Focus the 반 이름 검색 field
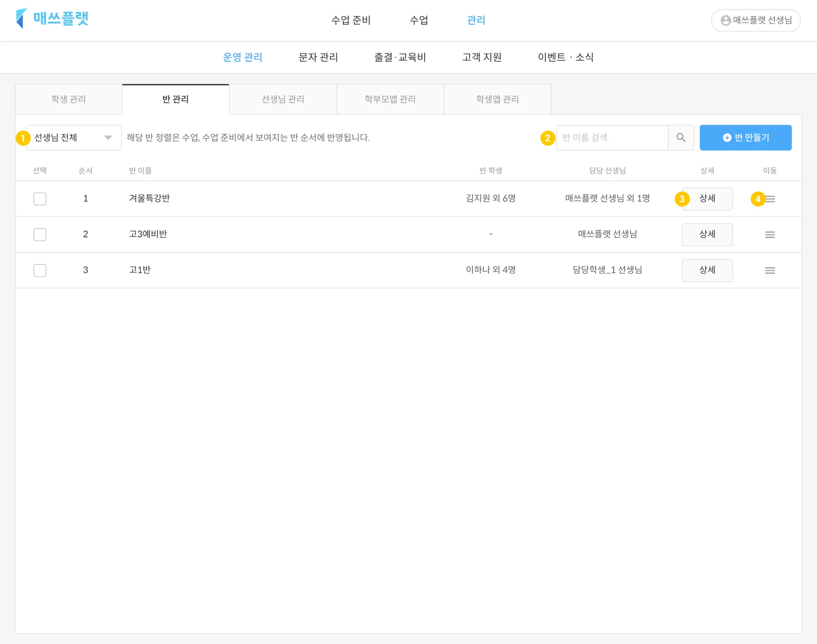817x644 pixels. (x=612, y=138)
